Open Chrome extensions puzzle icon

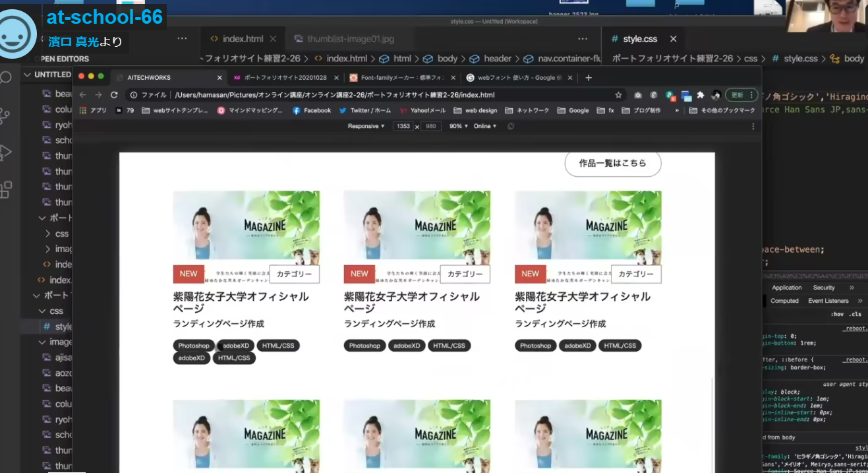(701, 95)
